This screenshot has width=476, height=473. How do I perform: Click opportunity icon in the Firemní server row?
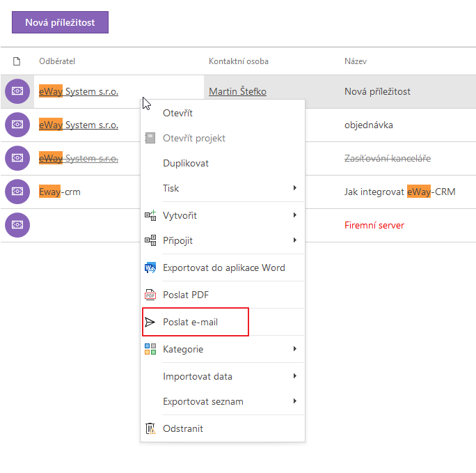(x=17, y=225)
